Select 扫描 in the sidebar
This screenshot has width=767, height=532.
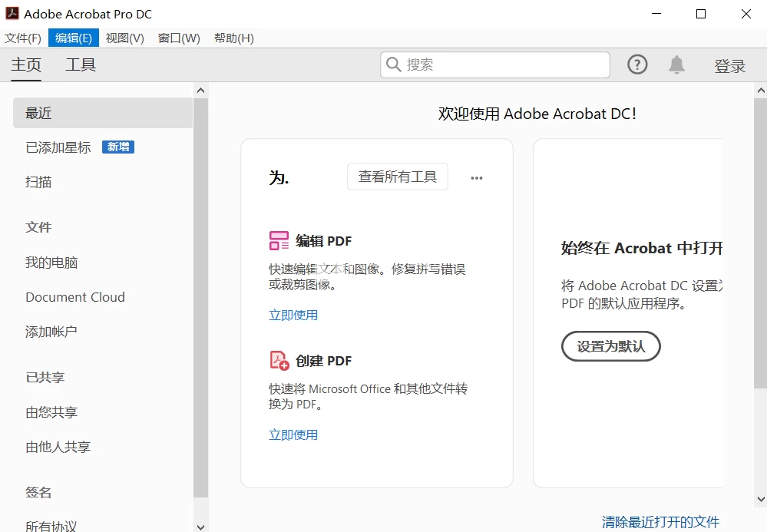(39, 182)
